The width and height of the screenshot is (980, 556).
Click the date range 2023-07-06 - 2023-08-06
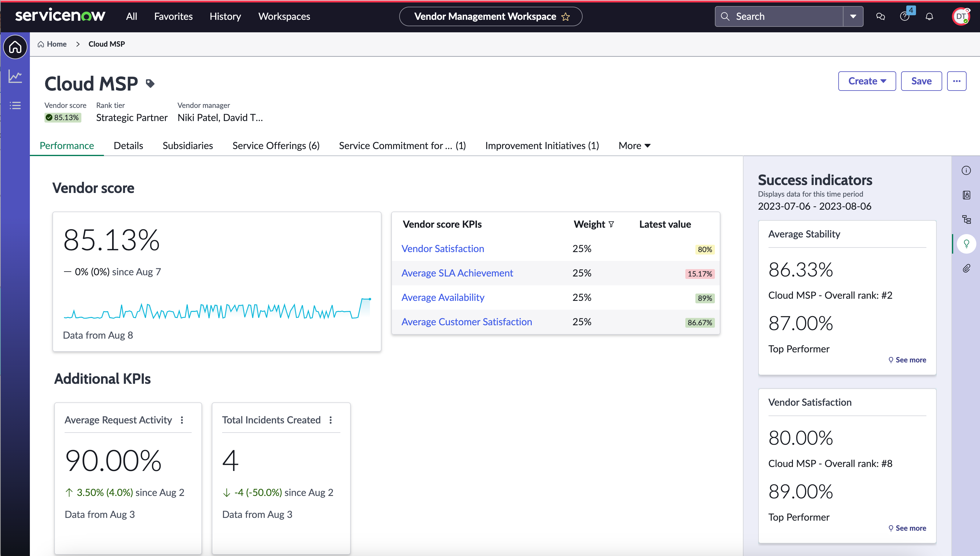click(814, 206)
